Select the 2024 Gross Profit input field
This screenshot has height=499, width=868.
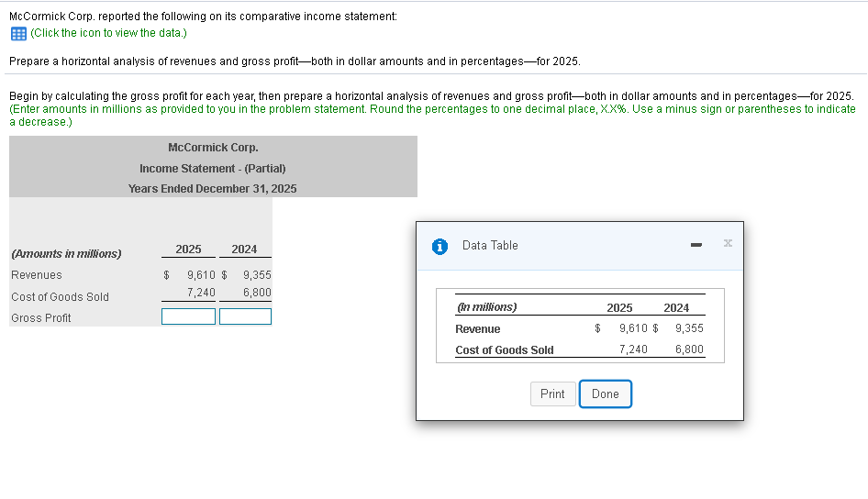tap(245, 316)
